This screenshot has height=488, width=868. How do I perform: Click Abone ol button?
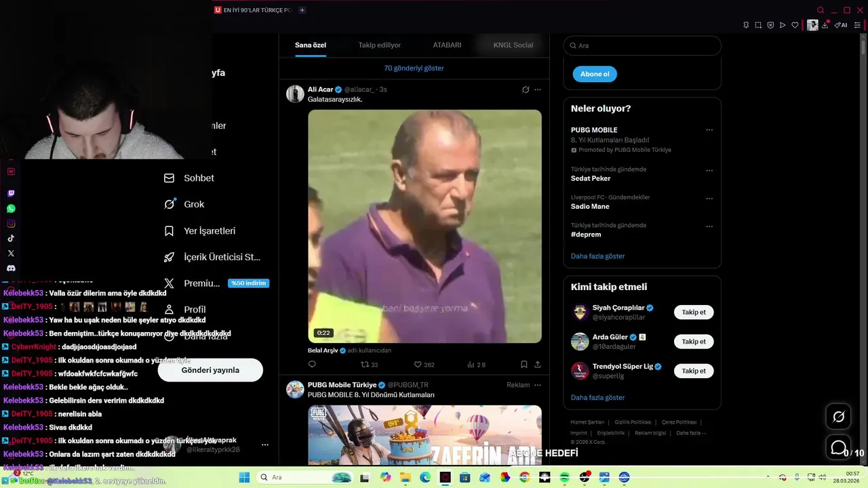point(595,74)
